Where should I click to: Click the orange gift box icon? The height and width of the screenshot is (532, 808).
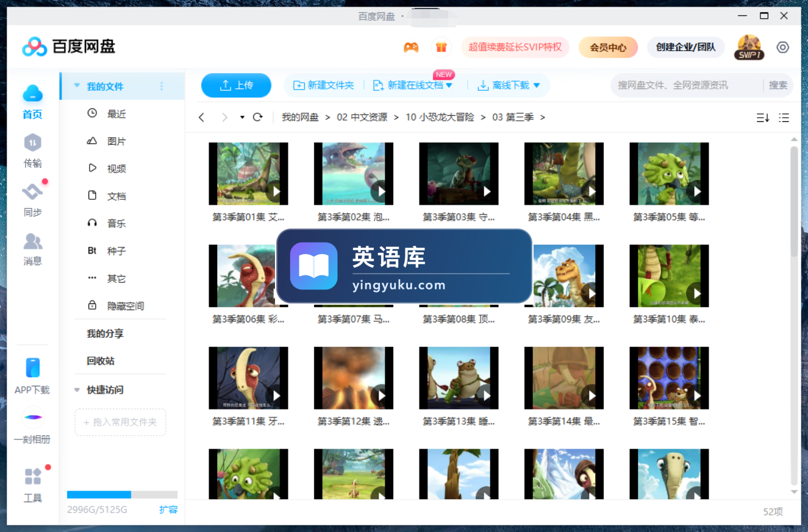coord(442,48)
